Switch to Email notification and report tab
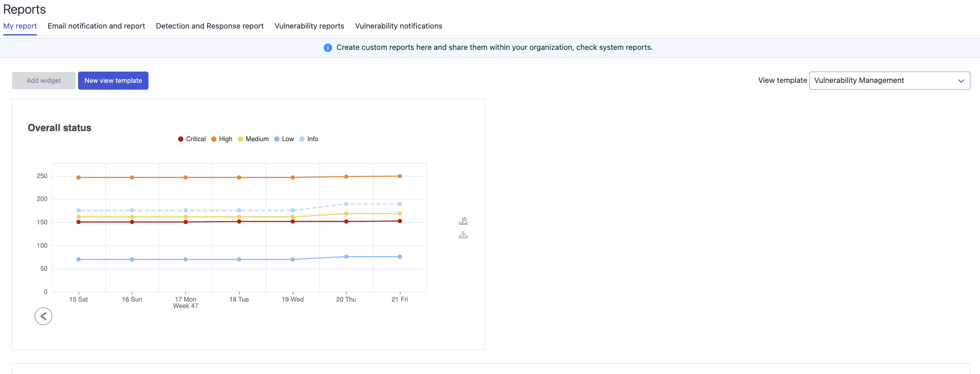980x374 pixels. tap(96, 26)
